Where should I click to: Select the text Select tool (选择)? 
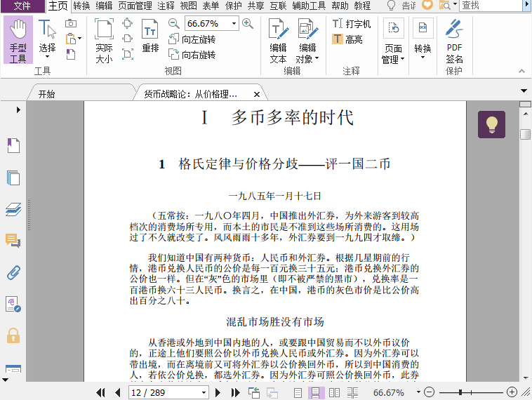pos(47,39)
